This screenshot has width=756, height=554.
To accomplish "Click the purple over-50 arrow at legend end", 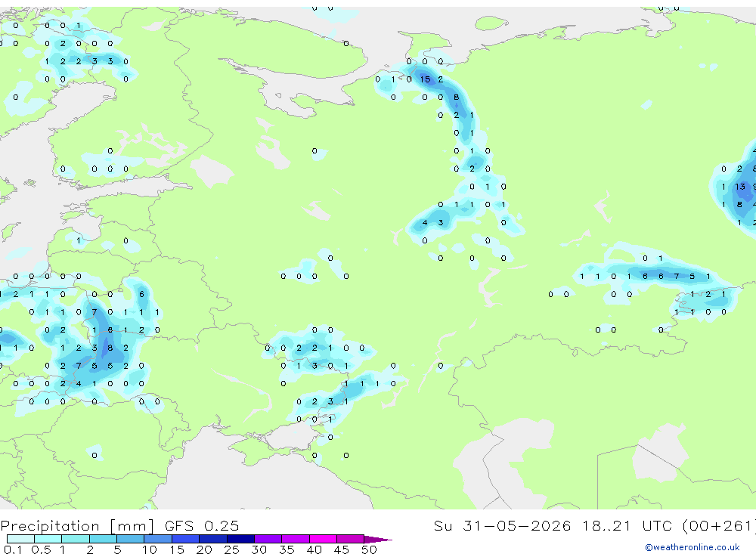I will click(x=378, y=540).
